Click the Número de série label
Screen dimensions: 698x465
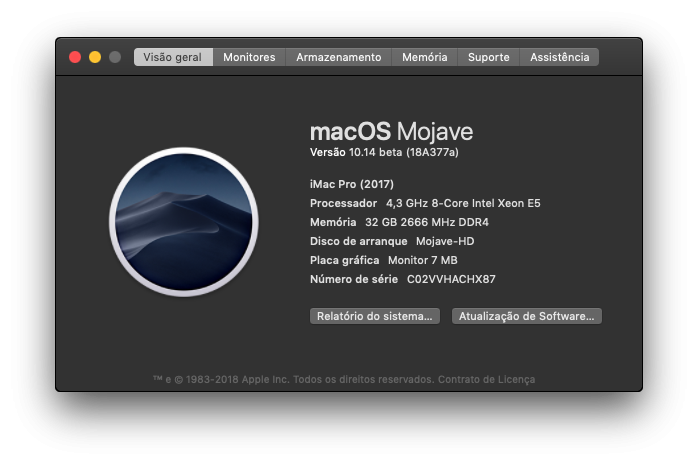click(x=354, y=279)
